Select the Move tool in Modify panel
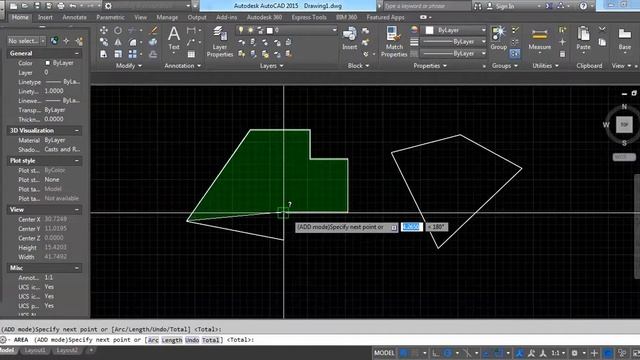 point(104,30)
